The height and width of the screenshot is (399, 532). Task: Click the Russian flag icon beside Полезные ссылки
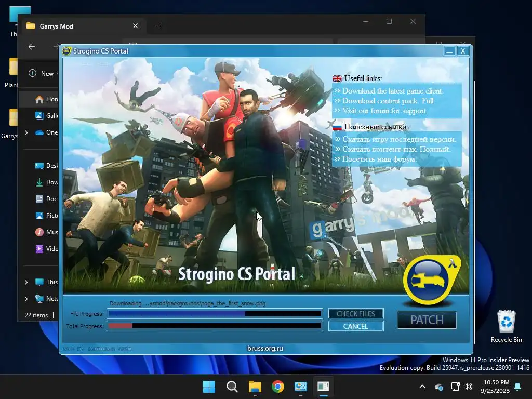pos(337,127)
